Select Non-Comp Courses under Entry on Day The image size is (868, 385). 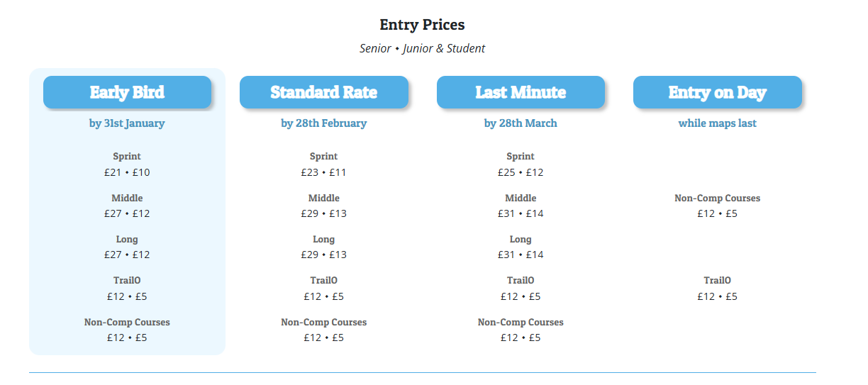717,198
